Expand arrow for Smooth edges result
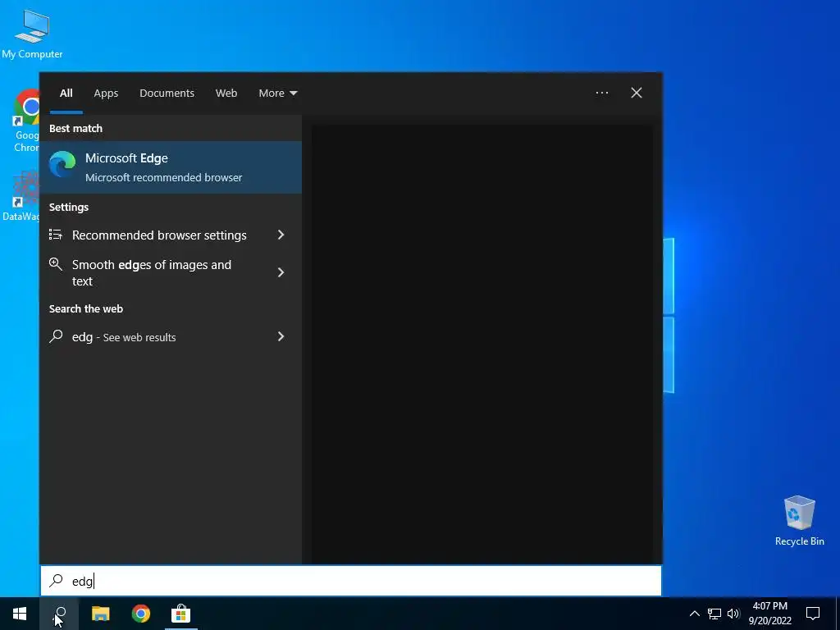840x630 pixels. click(x=281, y=272)
